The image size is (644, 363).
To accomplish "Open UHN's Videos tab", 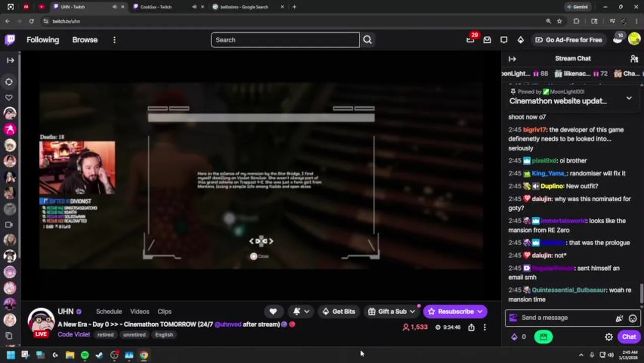I will [x=140, y=312].
